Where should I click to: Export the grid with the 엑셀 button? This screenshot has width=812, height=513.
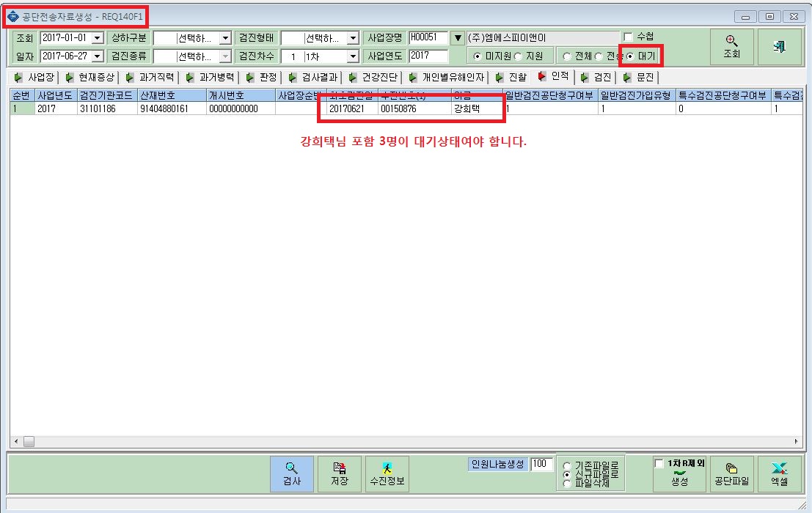[x=780, y=473]
